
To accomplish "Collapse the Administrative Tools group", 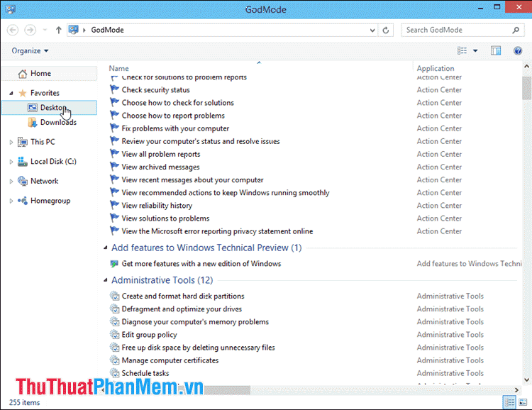I will pos(106,280).
